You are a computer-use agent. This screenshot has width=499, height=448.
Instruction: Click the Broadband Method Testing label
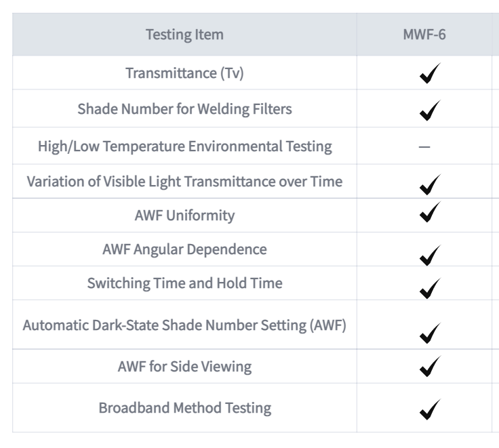pyautogui.click(x=184, y=407)
